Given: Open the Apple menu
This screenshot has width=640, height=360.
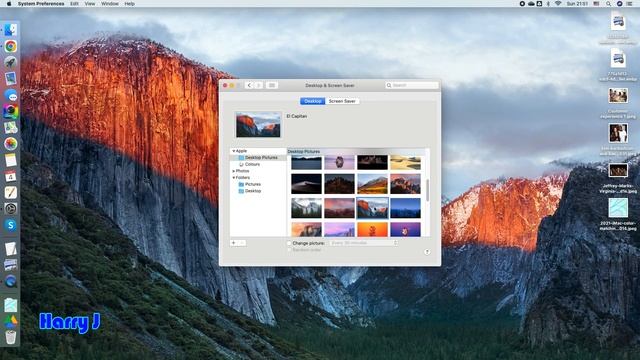Looking at the screenshot, I should point(9,4).
